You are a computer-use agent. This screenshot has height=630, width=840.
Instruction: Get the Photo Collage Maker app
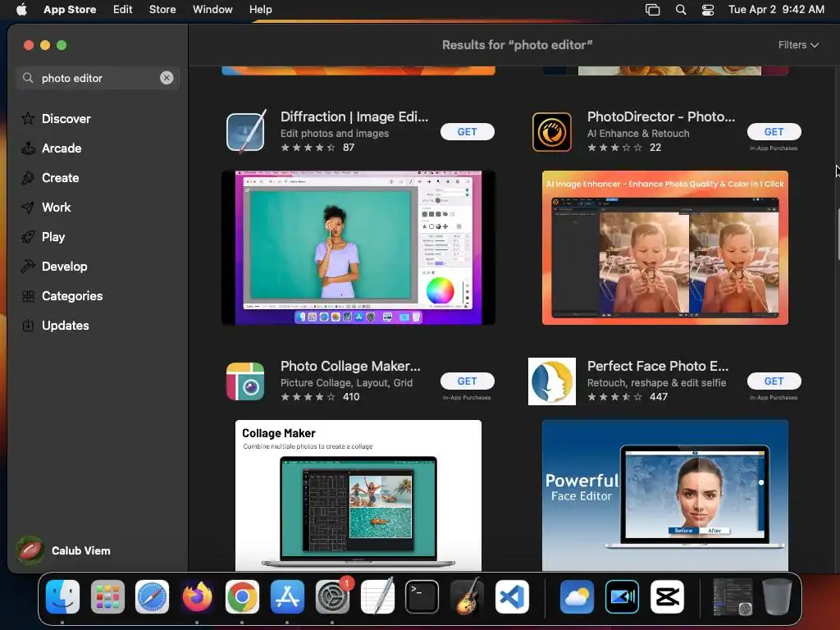click(467, 381)
